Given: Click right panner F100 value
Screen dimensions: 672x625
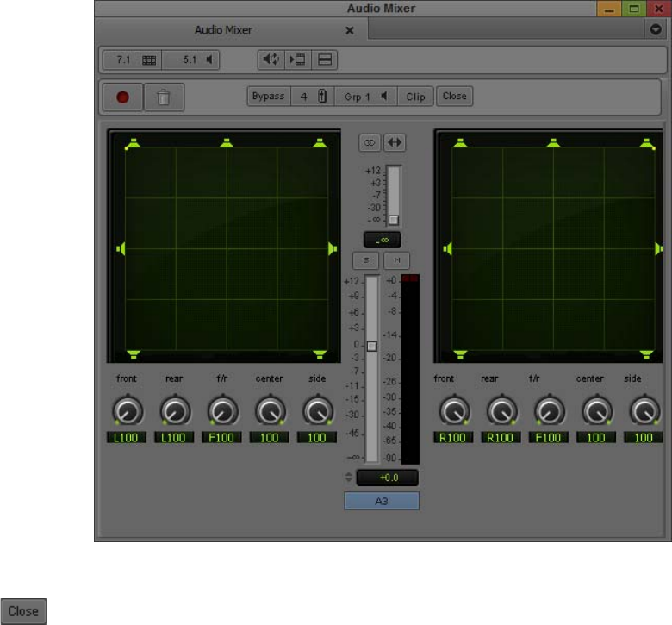Looking at the screenshot, I should coord(549,438).
